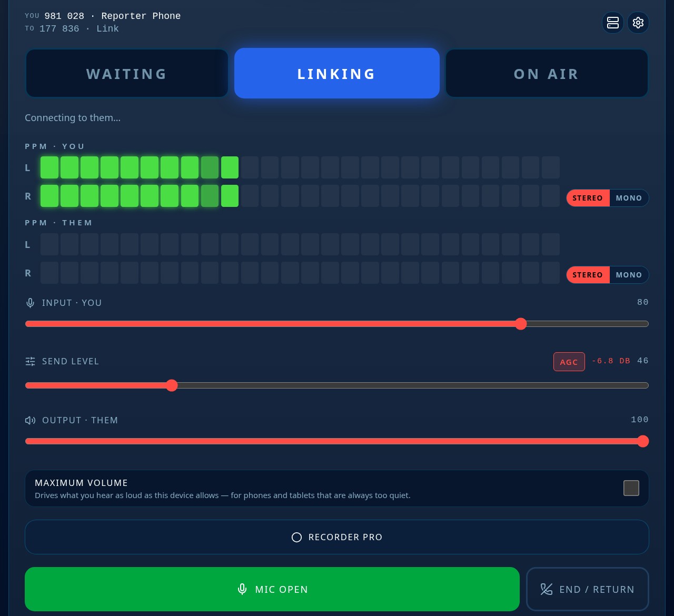Click the hang-up phone icon in END / RETURN

click(547, 589)
